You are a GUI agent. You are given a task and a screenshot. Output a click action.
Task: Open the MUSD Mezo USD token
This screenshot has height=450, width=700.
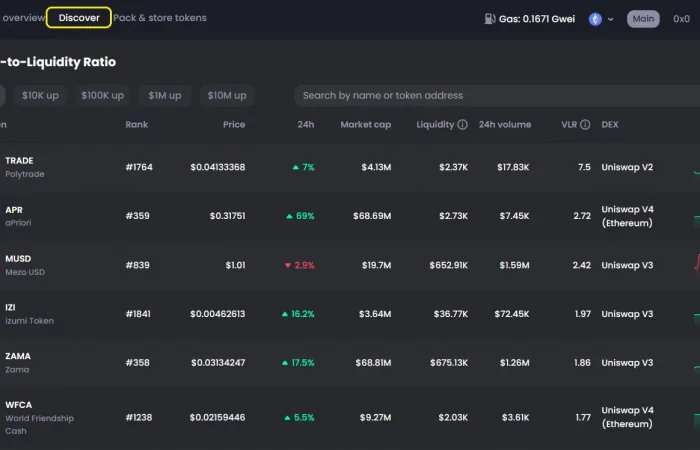tap(350, 265)
